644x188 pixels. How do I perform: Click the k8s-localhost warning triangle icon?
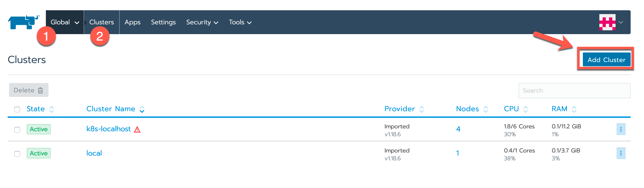click(137, 129)
